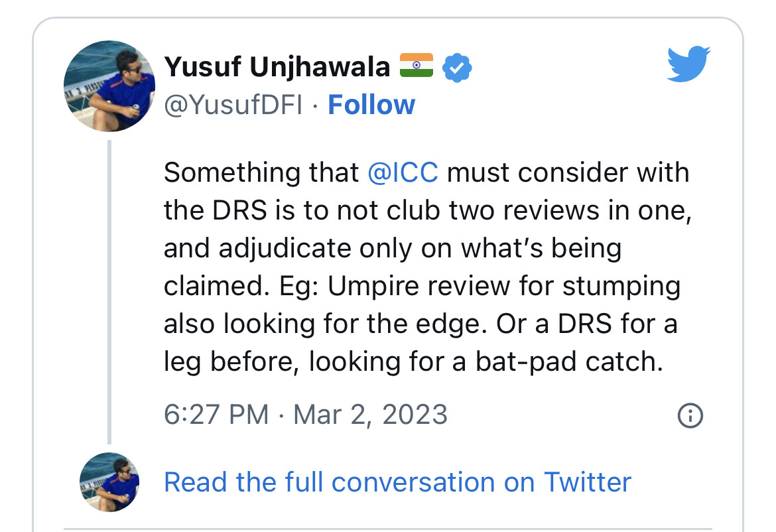This screenshot has height=532, width=776.
Task: Click the Twitter bird logo
Action: [x=688, y=64]
